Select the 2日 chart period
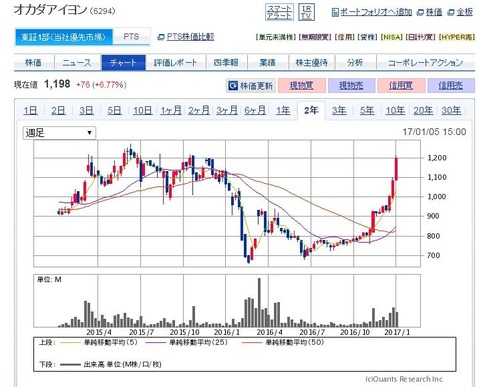Viewport: 479px width, 387px height. coord(58,110)
